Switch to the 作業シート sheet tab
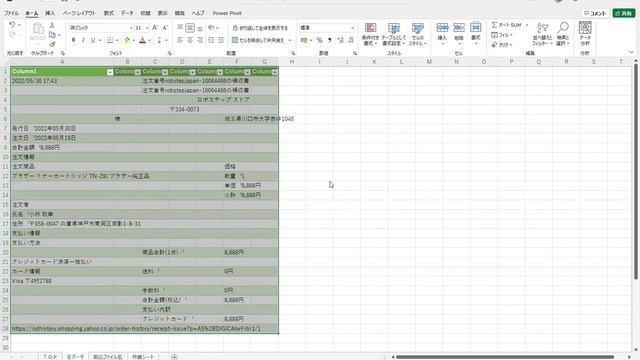 point(143,357)
